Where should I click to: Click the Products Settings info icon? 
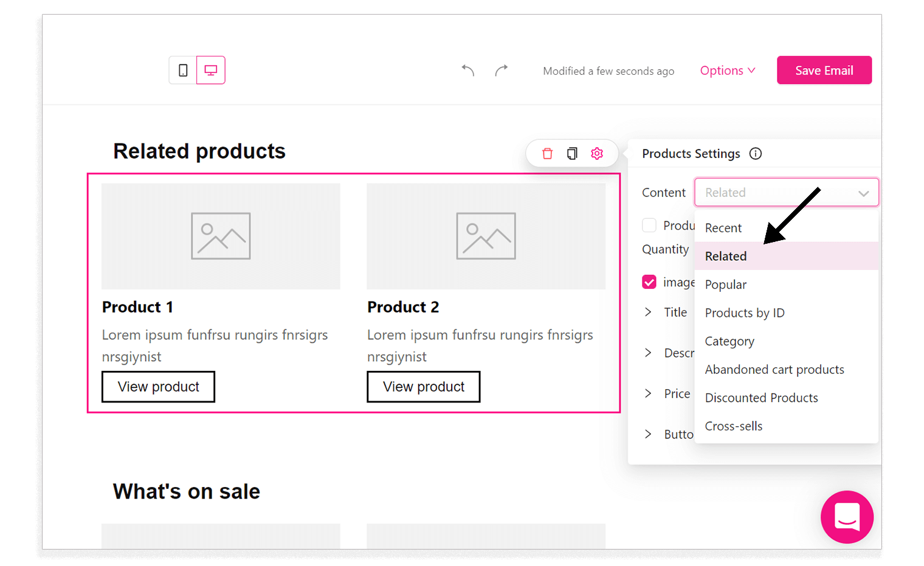tap(756, 154)
